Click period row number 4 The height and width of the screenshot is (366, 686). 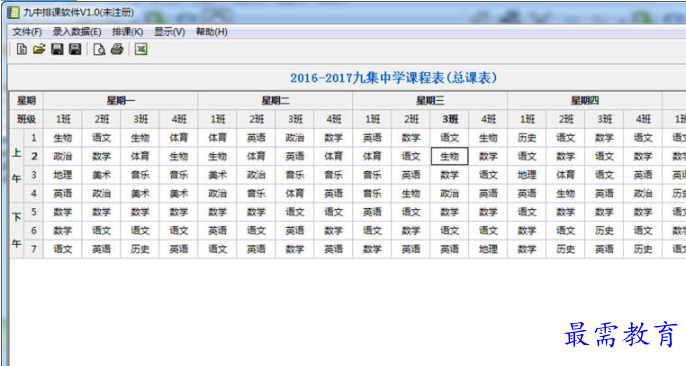(x=34, y=193)
